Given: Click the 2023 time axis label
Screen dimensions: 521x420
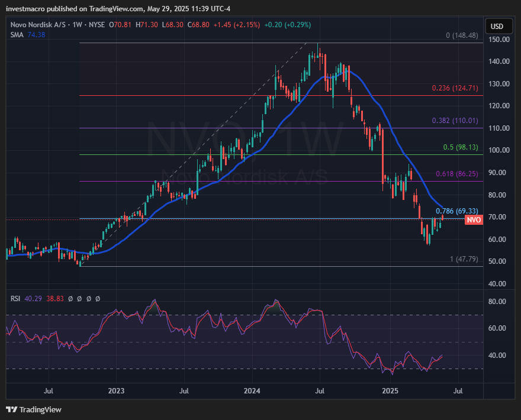Looking at the screenshot, I should [116, 391].
